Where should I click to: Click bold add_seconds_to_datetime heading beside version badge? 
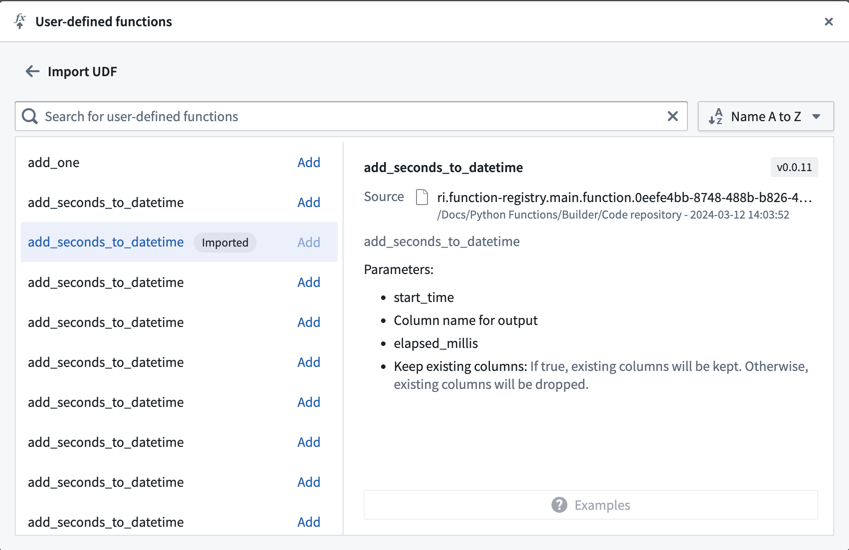pos(443,168)
